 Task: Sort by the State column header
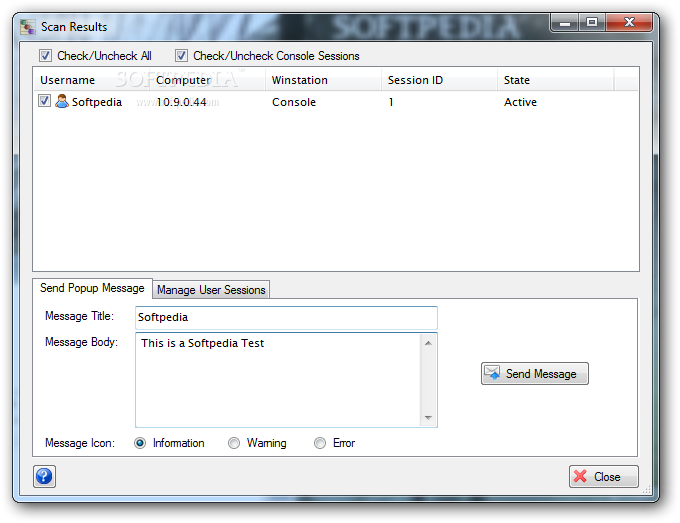pos(556,80)
